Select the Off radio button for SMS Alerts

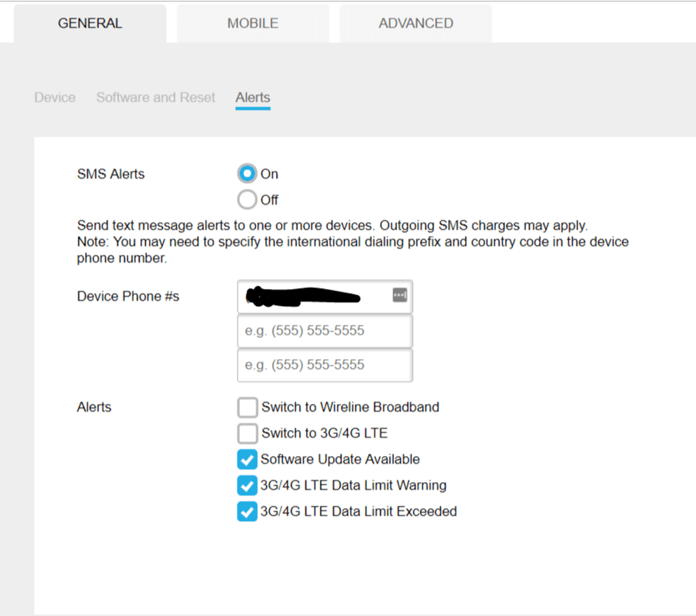click(x=247, y=200)
